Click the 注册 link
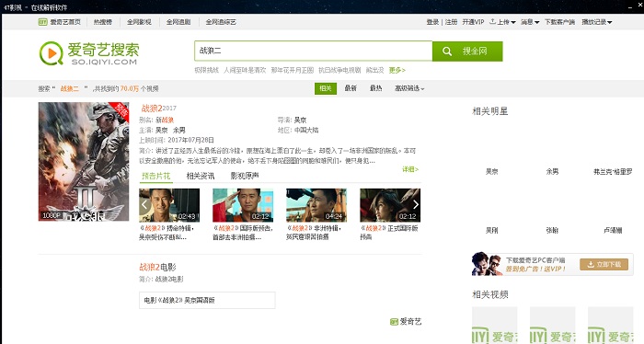 (x=451, y=22)
